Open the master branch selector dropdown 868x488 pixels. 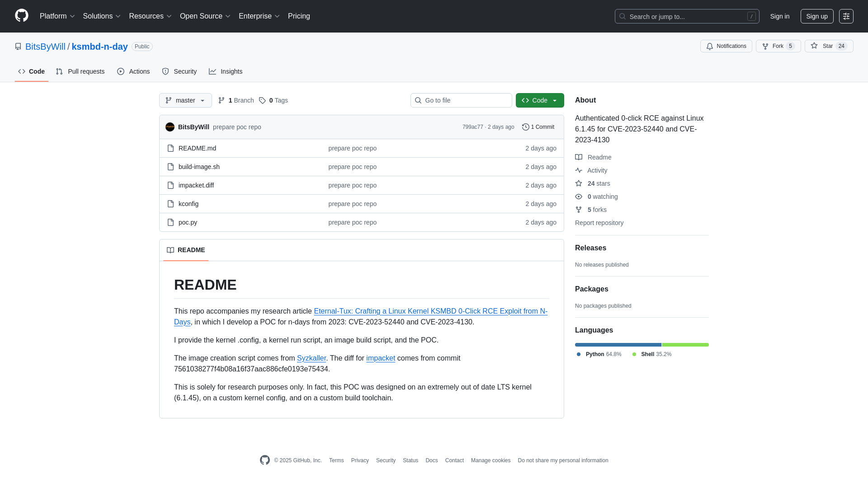pos(185,100)
